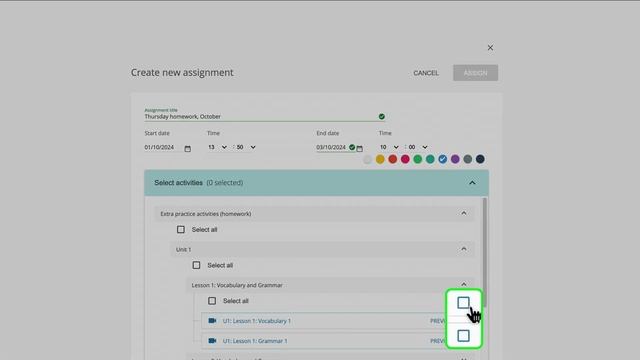
Task: Click the End date field 03/10/2024
Action: click(x=331, y=147)
